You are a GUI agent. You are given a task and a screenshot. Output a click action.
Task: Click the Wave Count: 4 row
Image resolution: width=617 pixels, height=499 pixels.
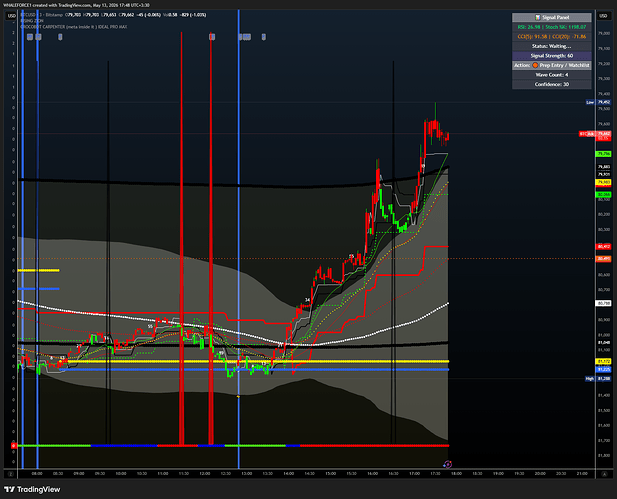point(552,75)
